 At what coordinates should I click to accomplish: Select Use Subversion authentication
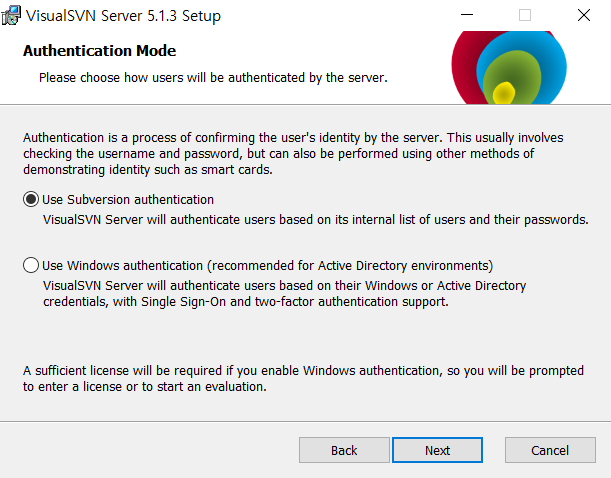click(31, 199)
